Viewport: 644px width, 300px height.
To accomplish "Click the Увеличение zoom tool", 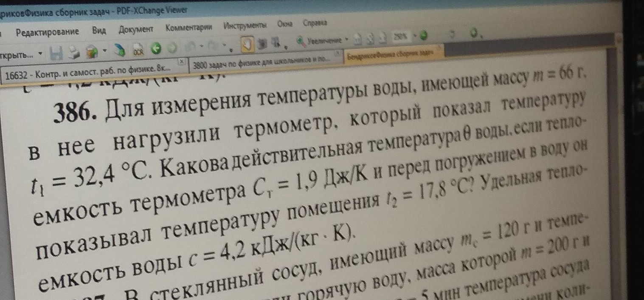I will pos(320,41).
